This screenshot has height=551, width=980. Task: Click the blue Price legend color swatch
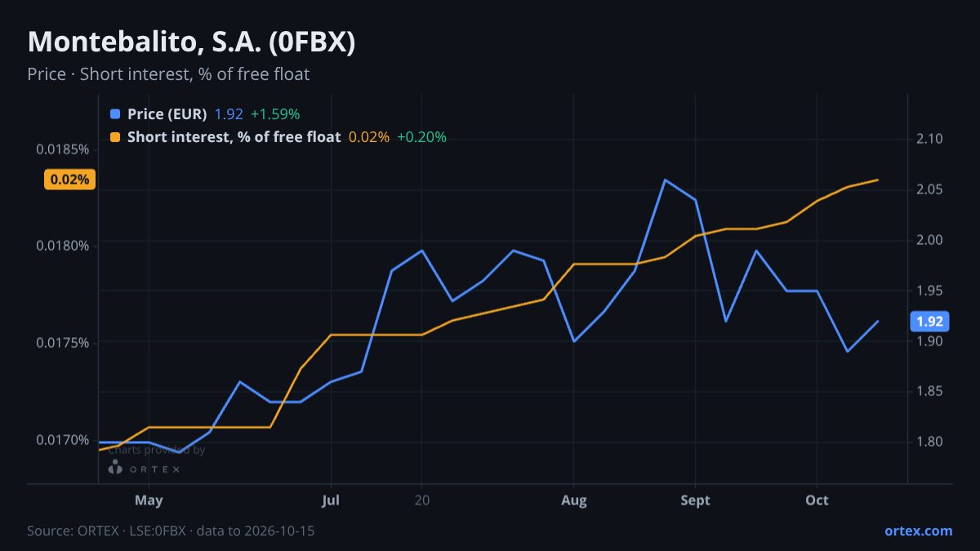click(x=114, y=114)
